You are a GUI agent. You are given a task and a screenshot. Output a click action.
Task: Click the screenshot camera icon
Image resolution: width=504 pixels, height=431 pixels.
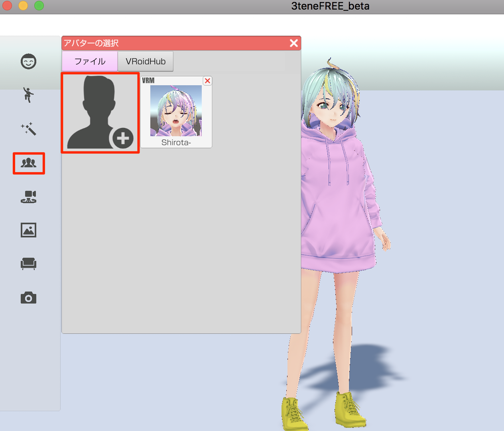(x=28, y=298)
